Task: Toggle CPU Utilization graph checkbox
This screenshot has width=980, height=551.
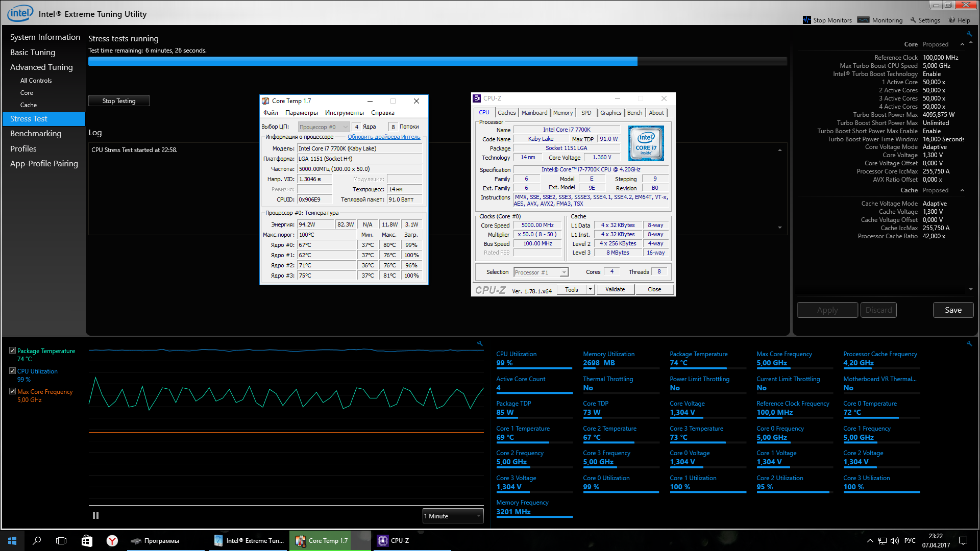Action: click(12, 371)
